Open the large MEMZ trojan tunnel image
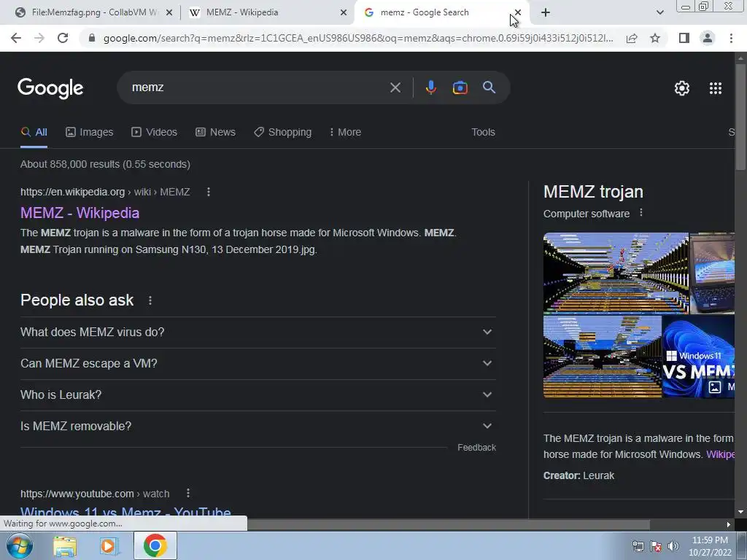This screenshot has height=560, width=747. click(616, 273)
